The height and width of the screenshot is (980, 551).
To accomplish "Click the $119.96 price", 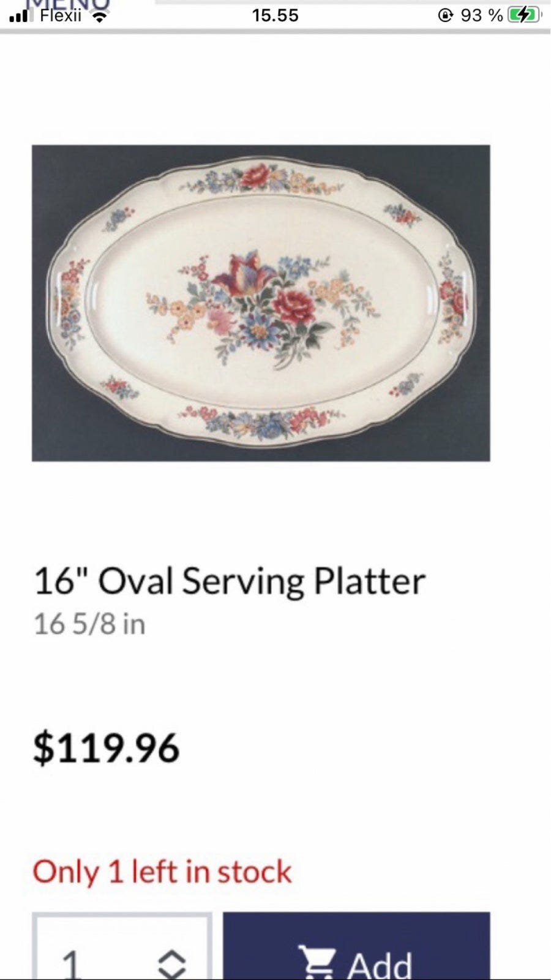I will click(x=106, y=748).
